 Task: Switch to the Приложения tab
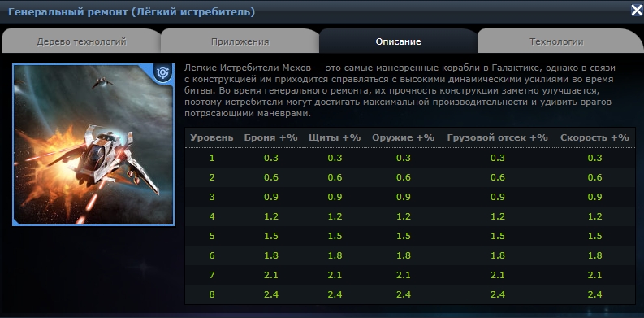240,42
